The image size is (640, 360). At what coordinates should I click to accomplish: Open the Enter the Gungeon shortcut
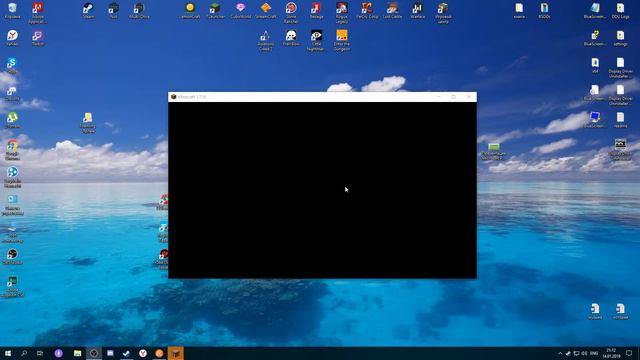[342, 40]
